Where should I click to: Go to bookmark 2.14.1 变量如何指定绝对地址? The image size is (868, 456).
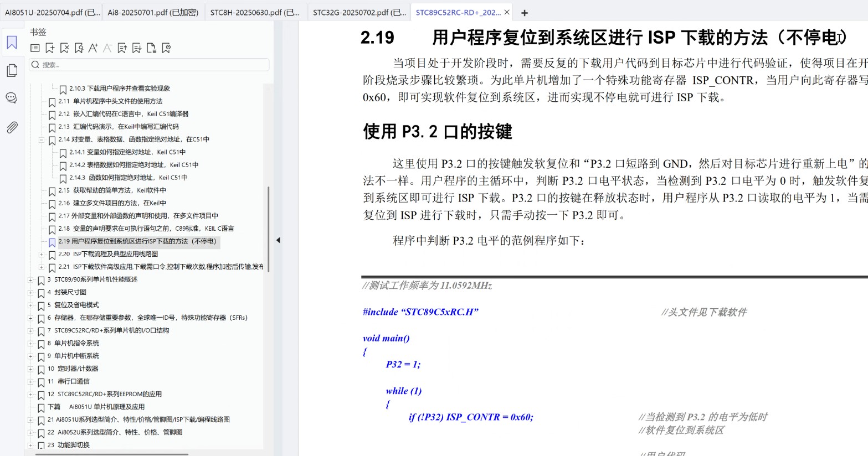point(127,152)
